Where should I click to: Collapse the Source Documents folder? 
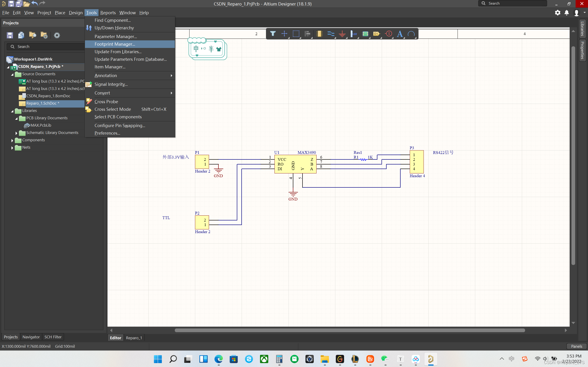(x=12, y=74)
